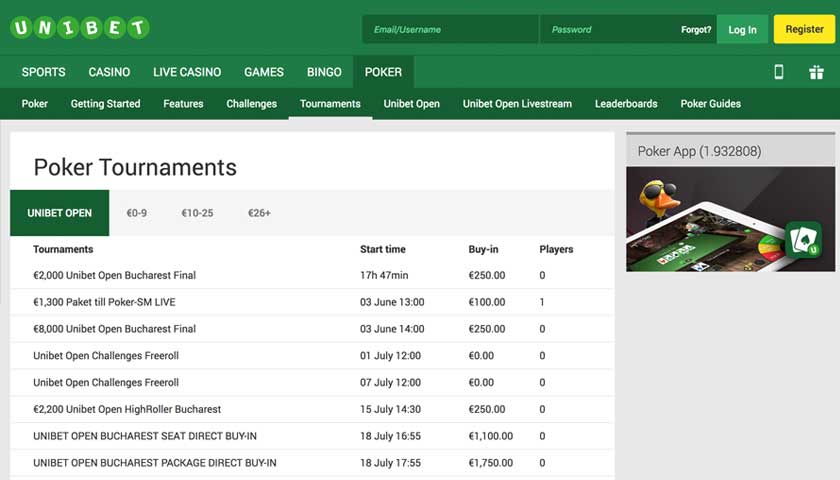Click the Poker App (1.932808) header
The width and height of the screenshot is (840, 480).
point(699,151)
